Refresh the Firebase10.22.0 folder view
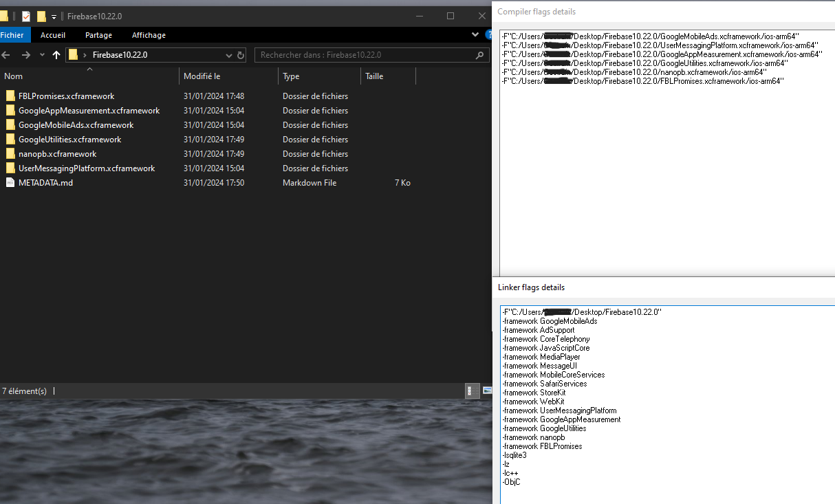Screen dimensions: 835x504 tap(241, 55)
